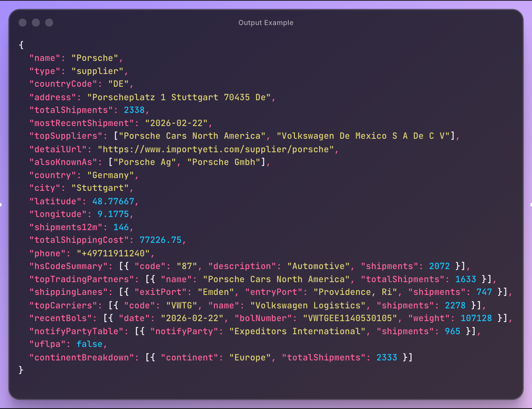This screenshot has height=409, width=532.
Task: Click the hs code value "87"
Action: pos(187,266)
